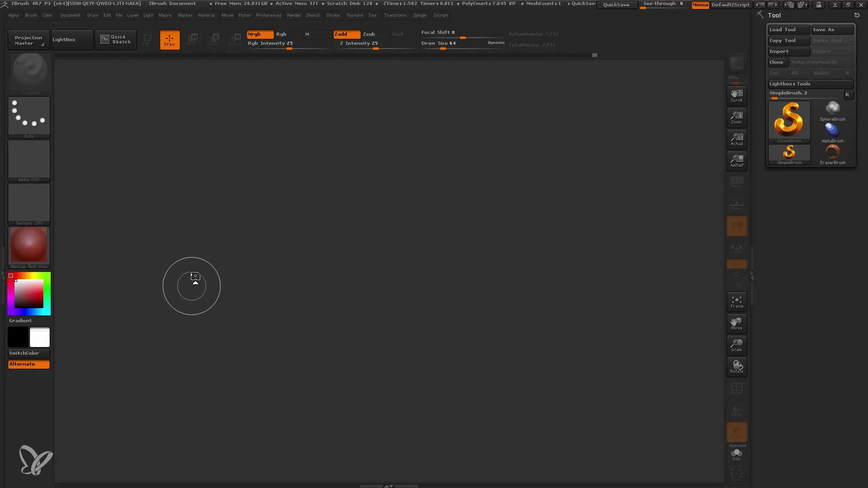Select the Move tool in sidebar
Image resolution: width=868 pixels, height=488 pixels.
point(737,324)
